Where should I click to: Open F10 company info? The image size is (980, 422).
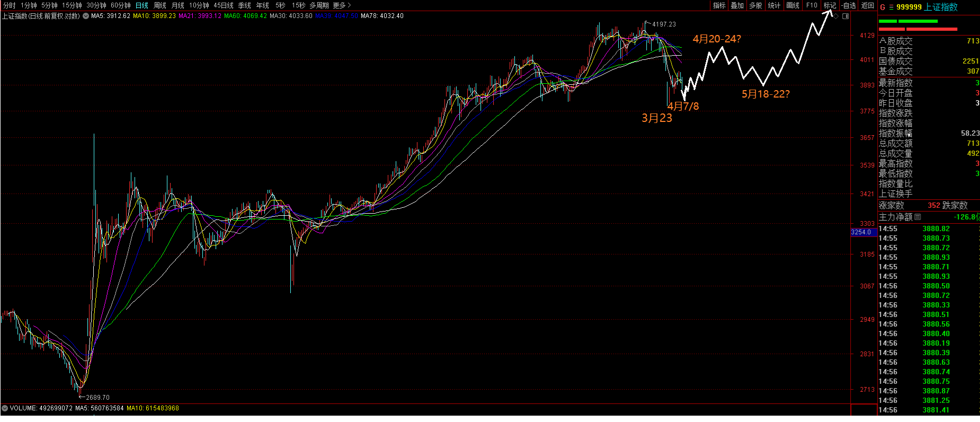coord(812,5)
